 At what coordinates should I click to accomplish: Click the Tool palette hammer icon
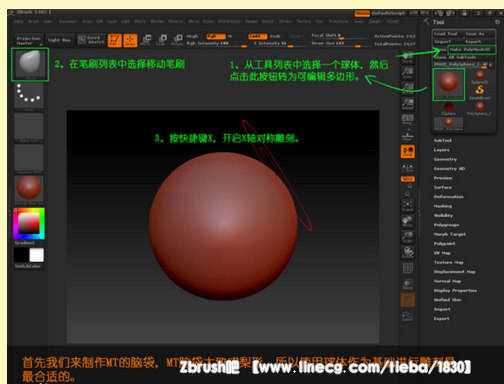click(426, 22)
